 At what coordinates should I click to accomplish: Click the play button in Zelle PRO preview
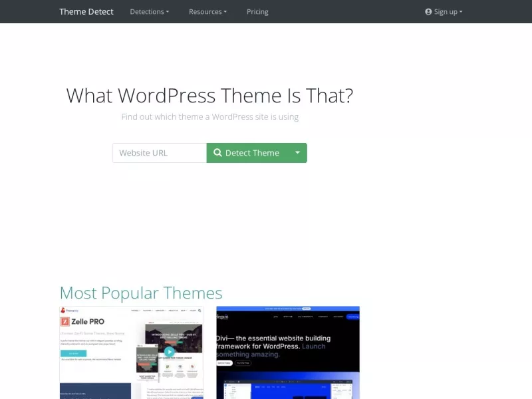point(170,352)
